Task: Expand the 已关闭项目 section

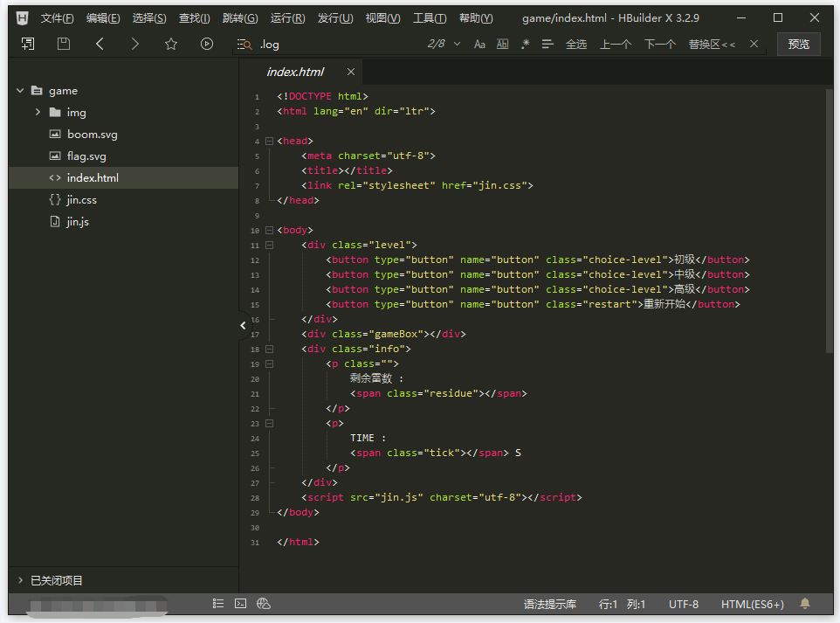Action: point(21,580)
